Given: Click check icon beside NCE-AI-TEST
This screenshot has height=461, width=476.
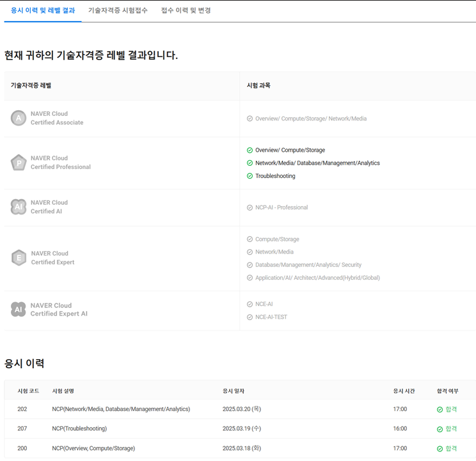Looking at the screenshot, I should point(250,318).
